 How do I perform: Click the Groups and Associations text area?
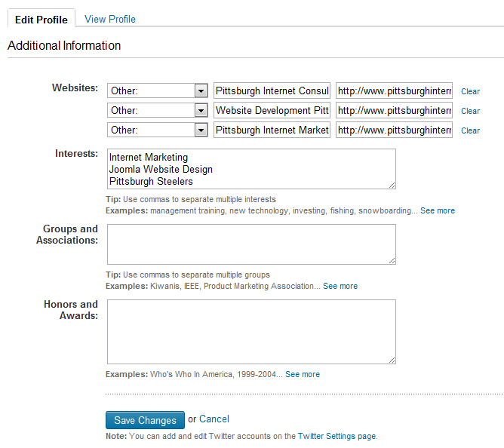(251, 244)
